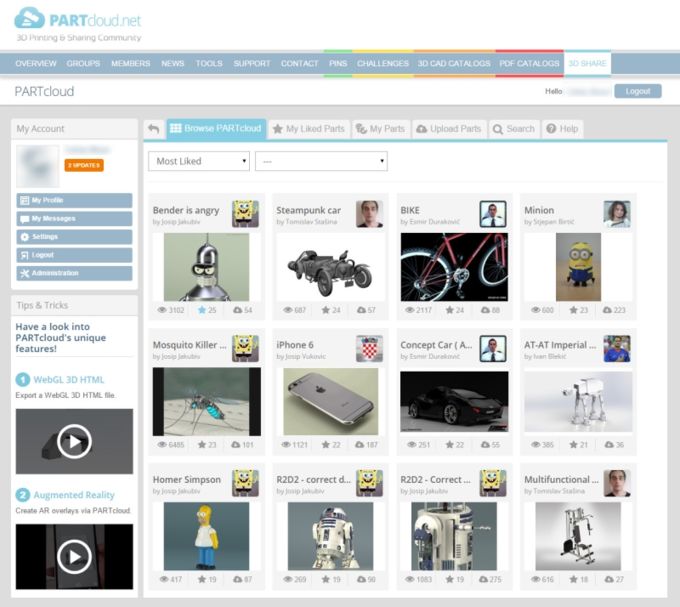Select PDF CATALOGS menu item
Viewport: 680px width, 607px height.
[530, 63]
